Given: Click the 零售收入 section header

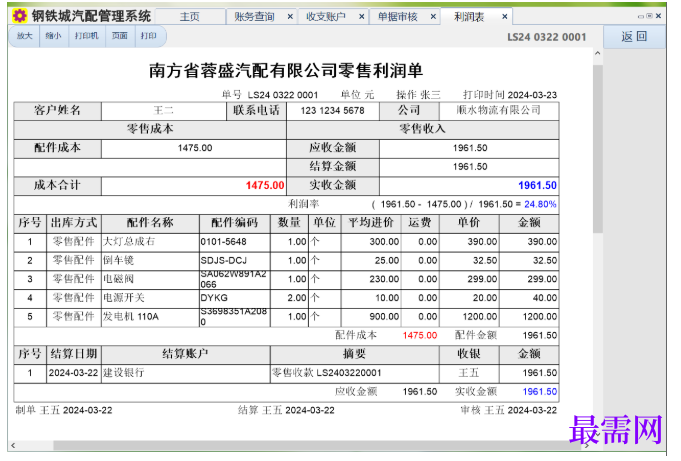Looking at the screenshot, I should [423, 129].
